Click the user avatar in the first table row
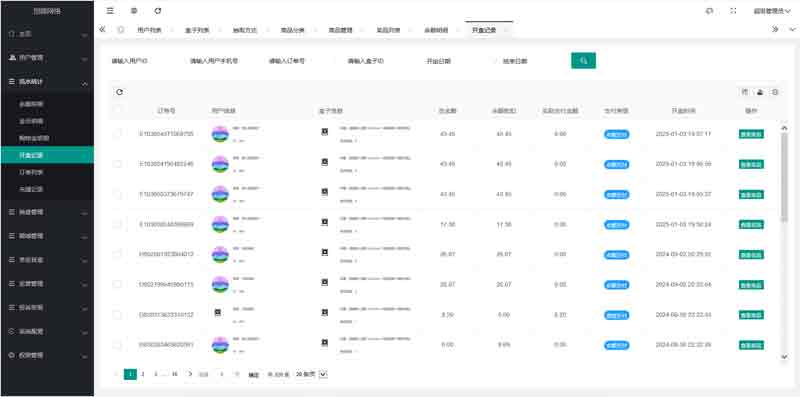The image size is (800, 397). coord(220,134)
